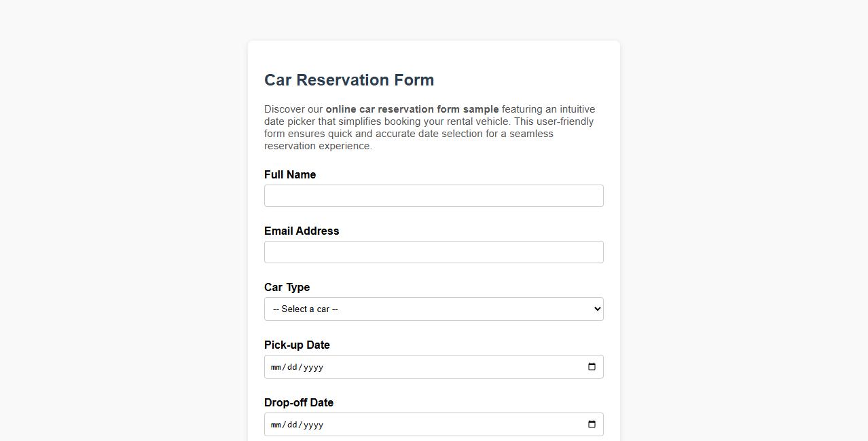Click the bold 'online car reservation form sample' text
The width and height of the screenshot is (868, 441).
[412, 109]
